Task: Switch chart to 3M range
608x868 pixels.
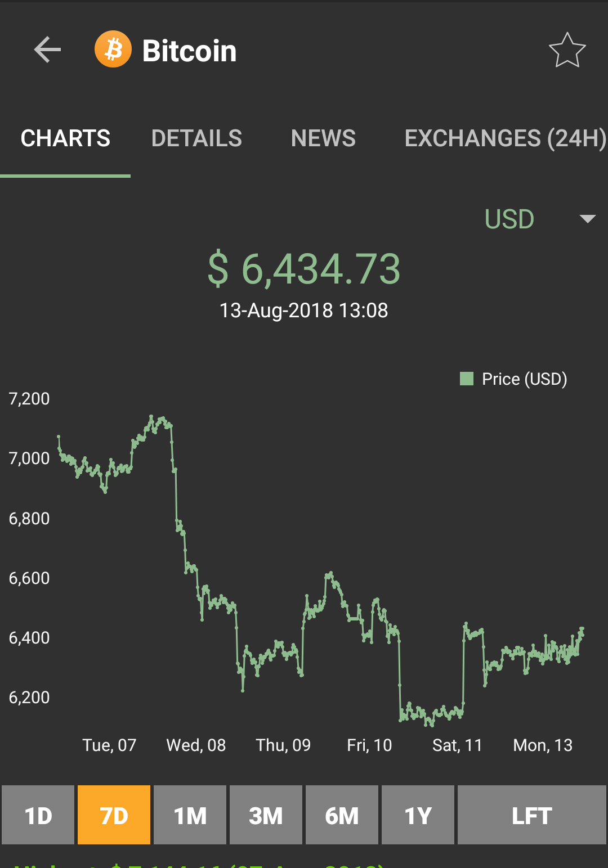Action: tap(266, 815)
